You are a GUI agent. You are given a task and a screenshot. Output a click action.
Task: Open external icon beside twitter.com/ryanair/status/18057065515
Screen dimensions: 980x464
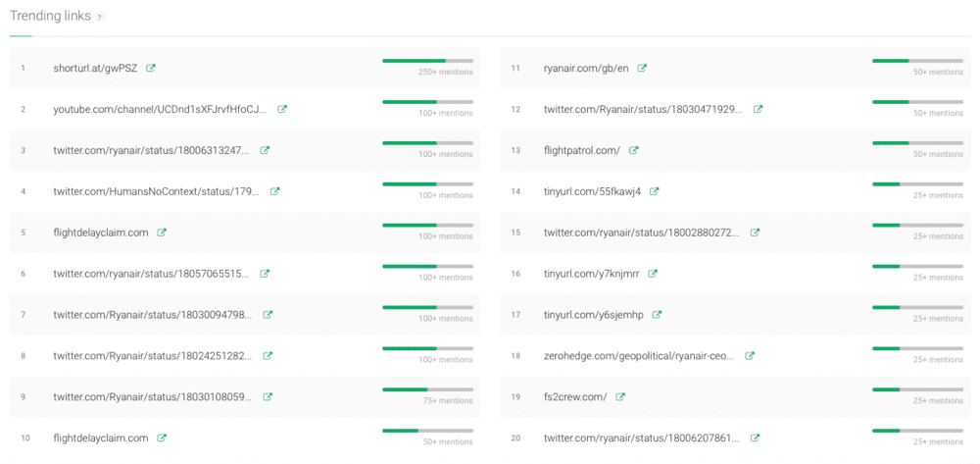tap(265, 274)
